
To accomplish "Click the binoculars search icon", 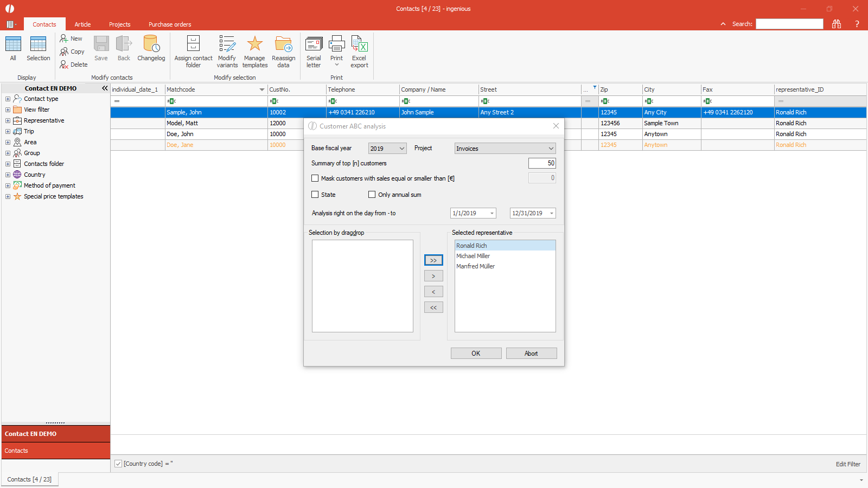I will [x=836, y=24].
